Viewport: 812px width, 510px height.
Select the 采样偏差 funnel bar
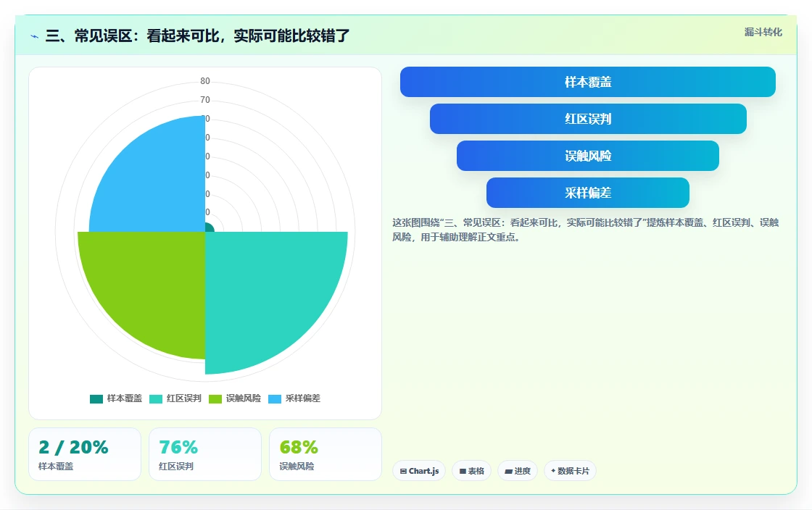(588, 193)
